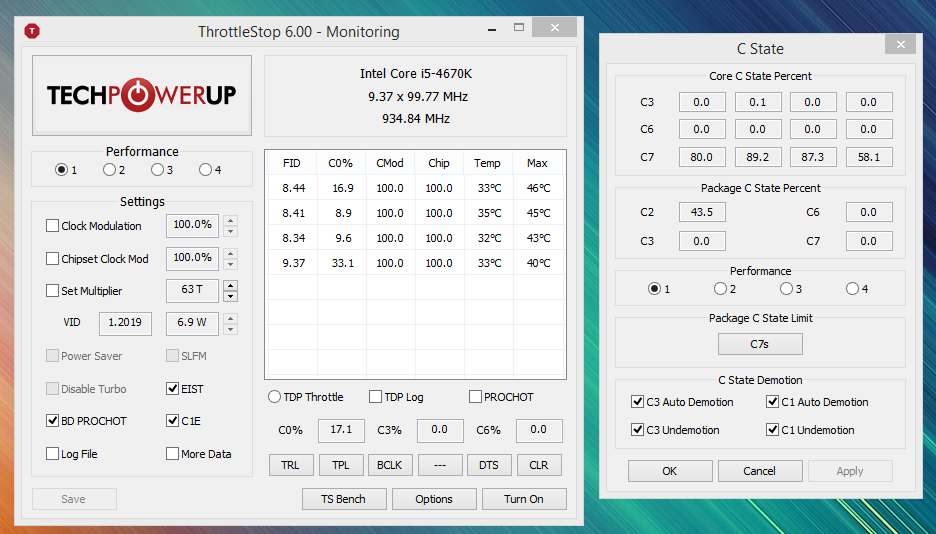The image size is (936, 534).
Task: Select the table row with FID 9.37
Action: (415, 263)
